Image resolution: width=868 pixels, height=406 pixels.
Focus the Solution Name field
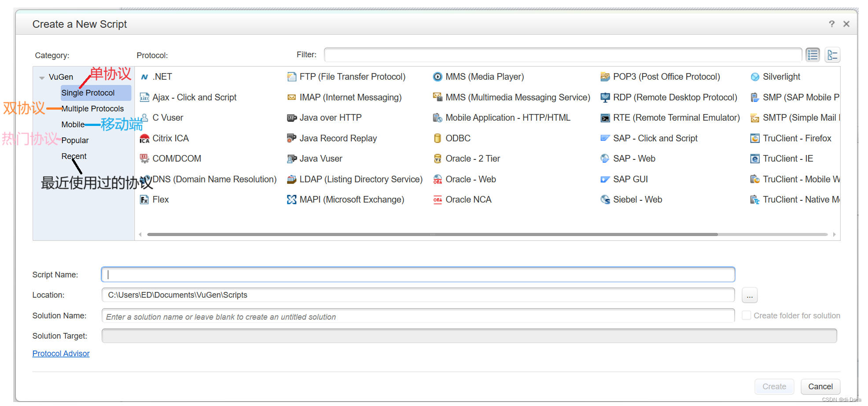(418, 316)
